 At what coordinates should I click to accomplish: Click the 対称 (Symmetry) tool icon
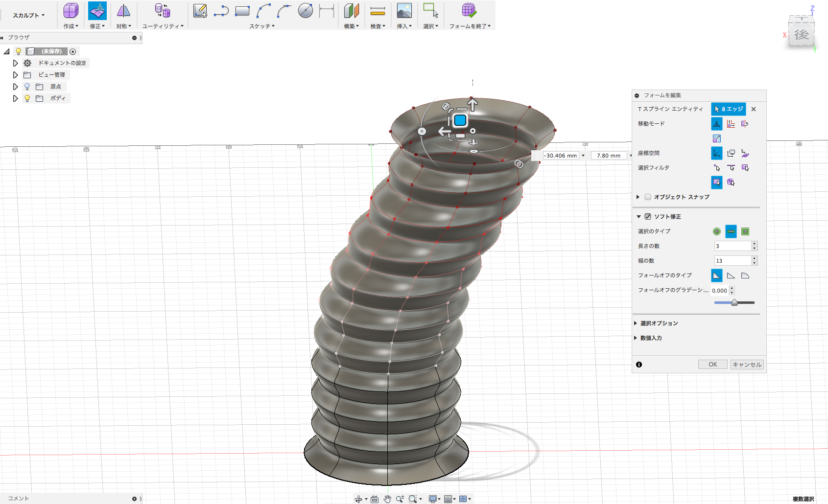(123, 11)
